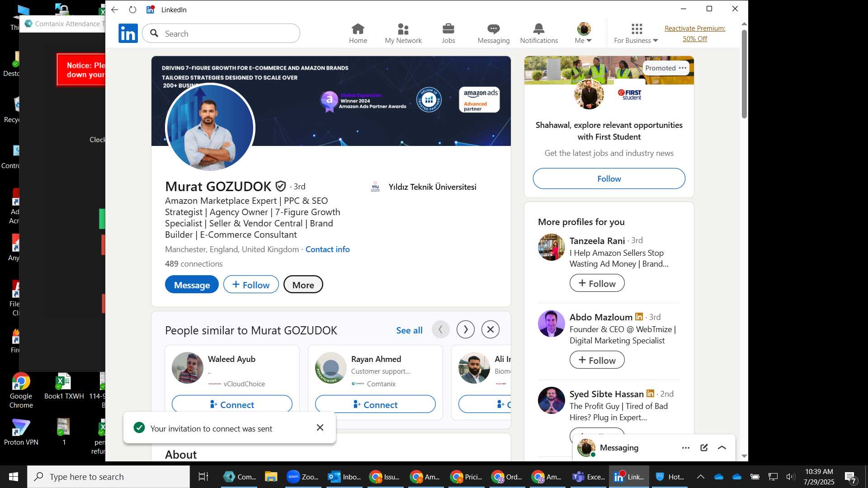Open Contact info link
Screen dimensions: 868x488
click(327, 249)
